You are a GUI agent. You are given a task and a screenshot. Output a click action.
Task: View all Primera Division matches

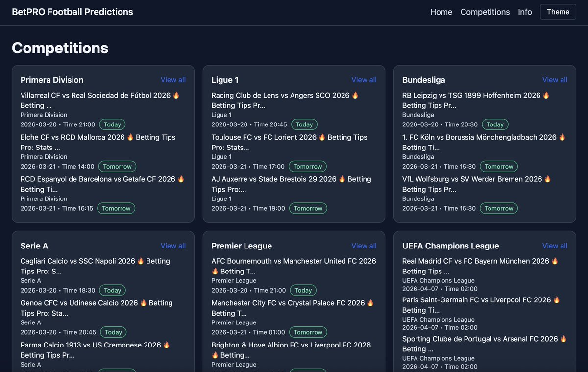173,80
